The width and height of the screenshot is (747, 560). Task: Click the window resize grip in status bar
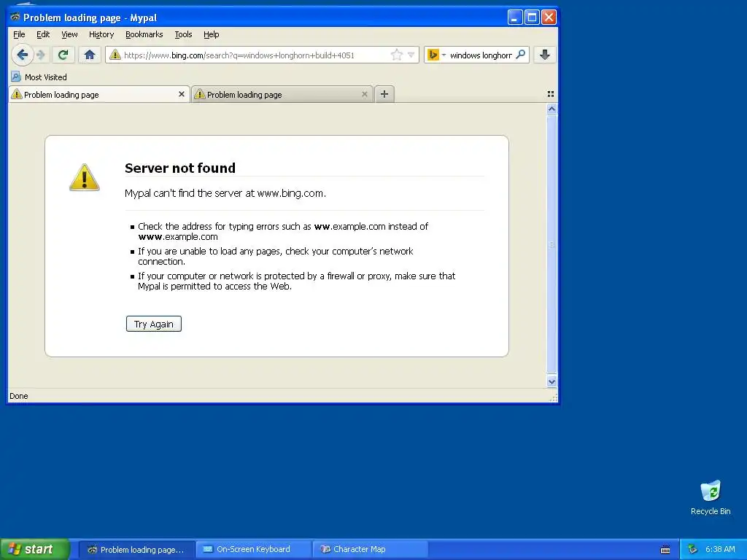(x=553, y=397)
